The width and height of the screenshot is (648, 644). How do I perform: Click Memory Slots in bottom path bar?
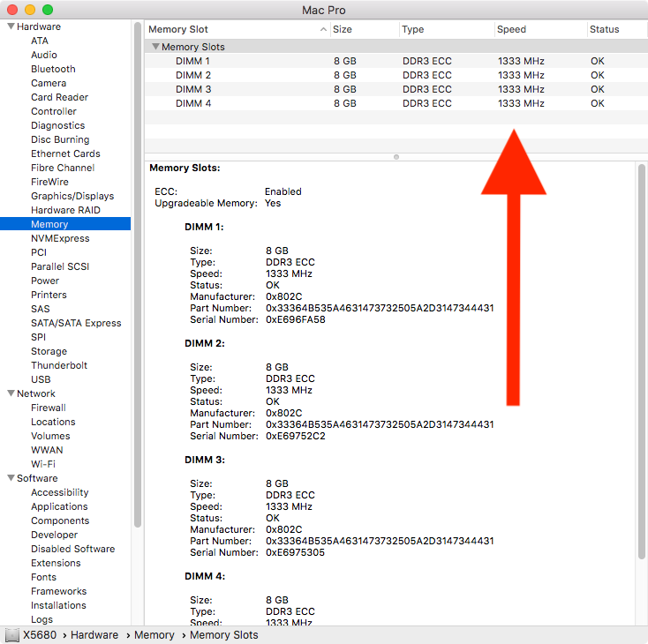coord(224,635)
